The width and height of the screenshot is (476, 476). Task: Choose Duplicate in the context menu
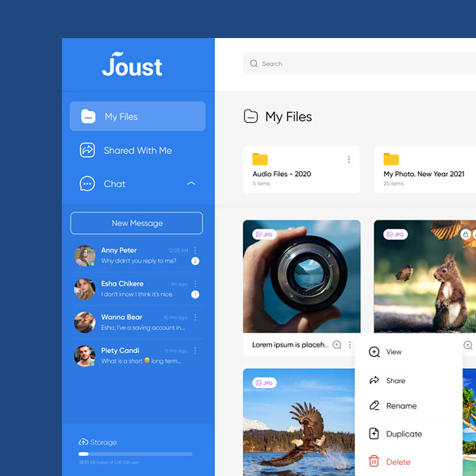(x=409, y=434)
